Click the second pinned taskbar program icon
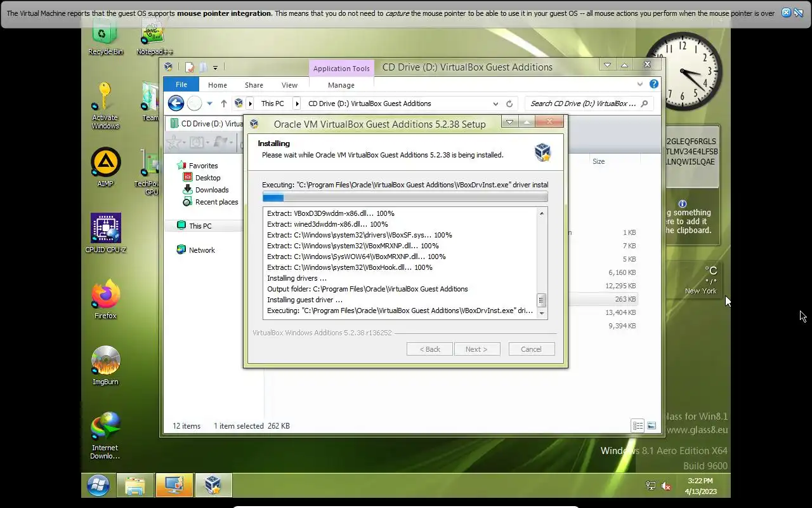The width and height of the screenshot is (812, 508). tap(174, 486)
